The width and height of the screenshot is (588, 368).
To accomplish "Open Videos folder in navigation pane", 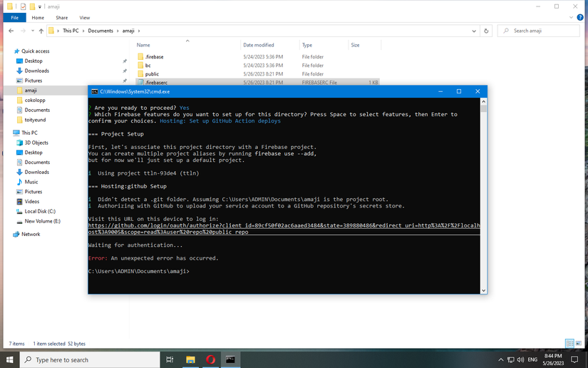I will [32, 201].
